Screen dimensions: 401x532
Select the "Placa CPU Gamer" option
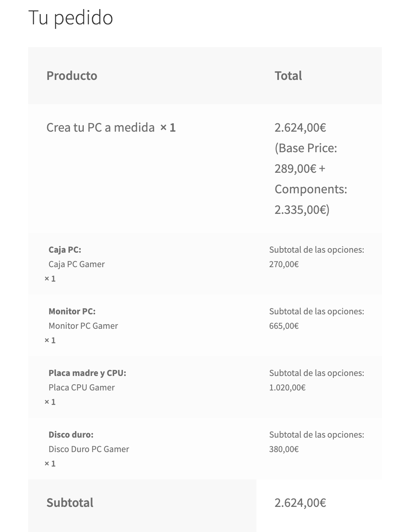81,387
